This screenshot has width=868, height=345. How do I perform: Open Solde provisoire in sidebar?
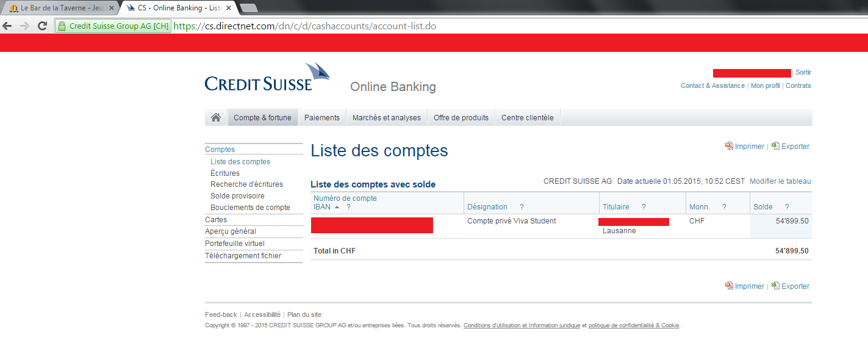pyautogui.click(x=237, y=196)
